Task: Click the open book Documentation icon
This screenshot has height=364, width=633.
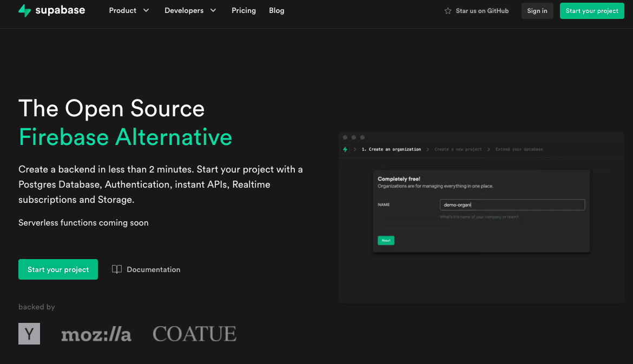Action: pyautogui.click(x=117, y=269)
